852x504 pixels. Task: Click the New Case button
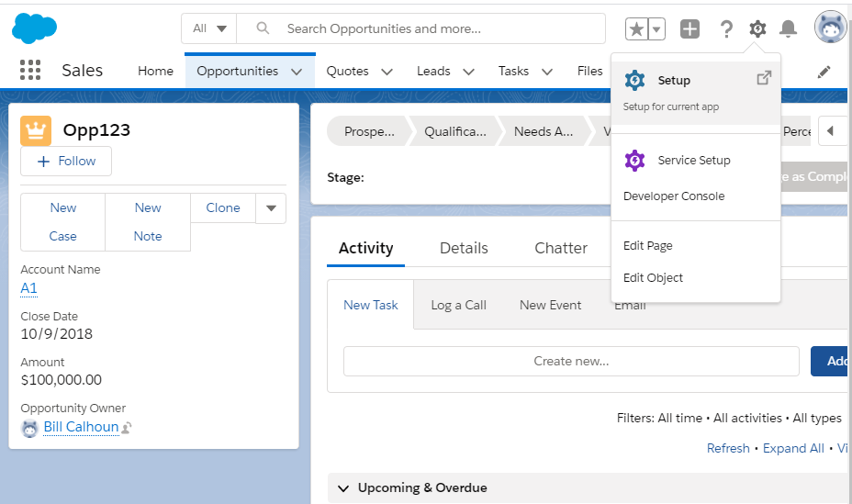tap(63, 222)
